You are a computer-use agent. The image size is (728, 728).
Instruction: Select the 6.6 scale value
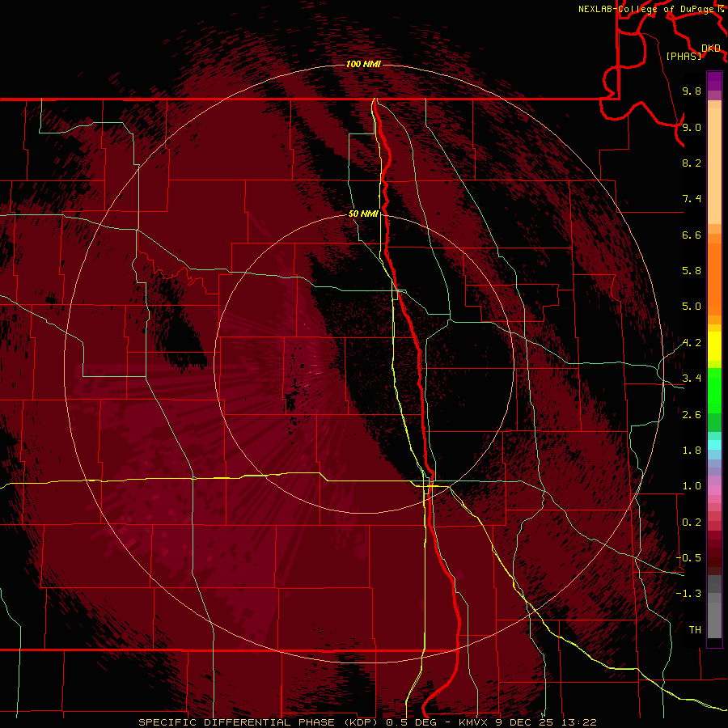pos(692,235)
